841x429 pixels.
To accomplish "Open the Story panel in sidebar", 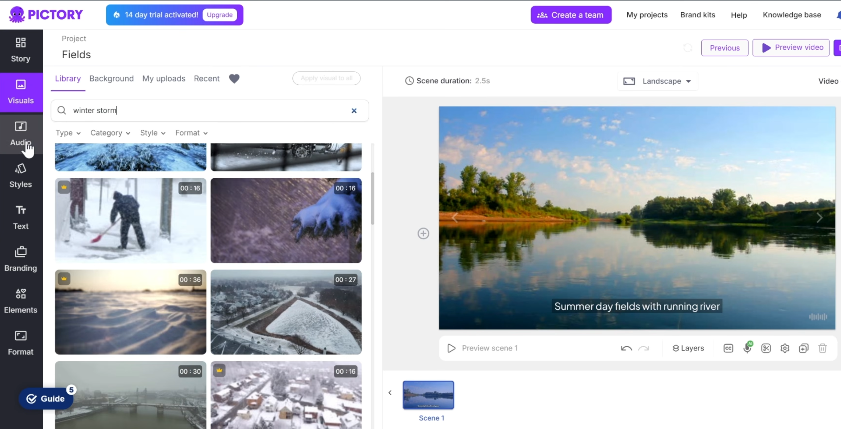I will click(20, 50).
